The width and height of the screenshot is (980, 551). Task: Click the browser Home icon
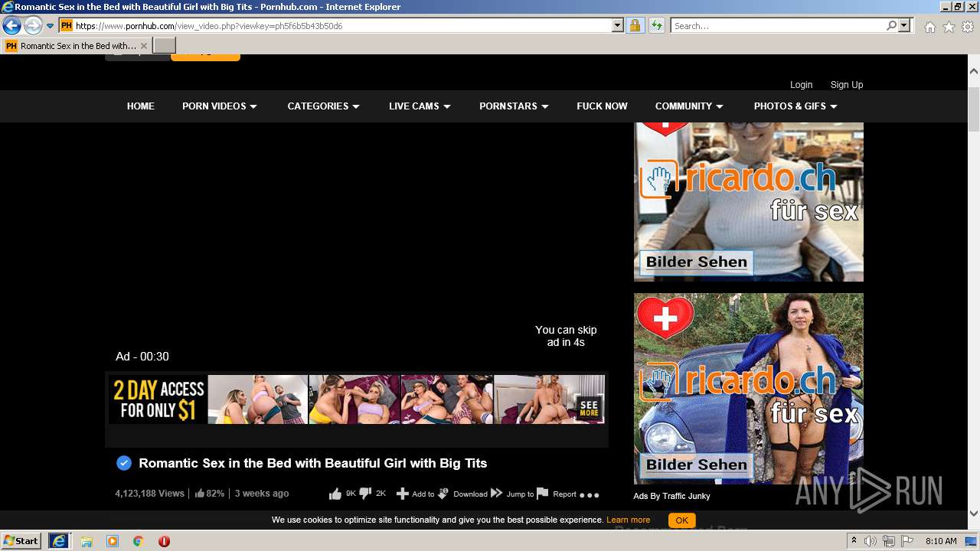(929, 27)
